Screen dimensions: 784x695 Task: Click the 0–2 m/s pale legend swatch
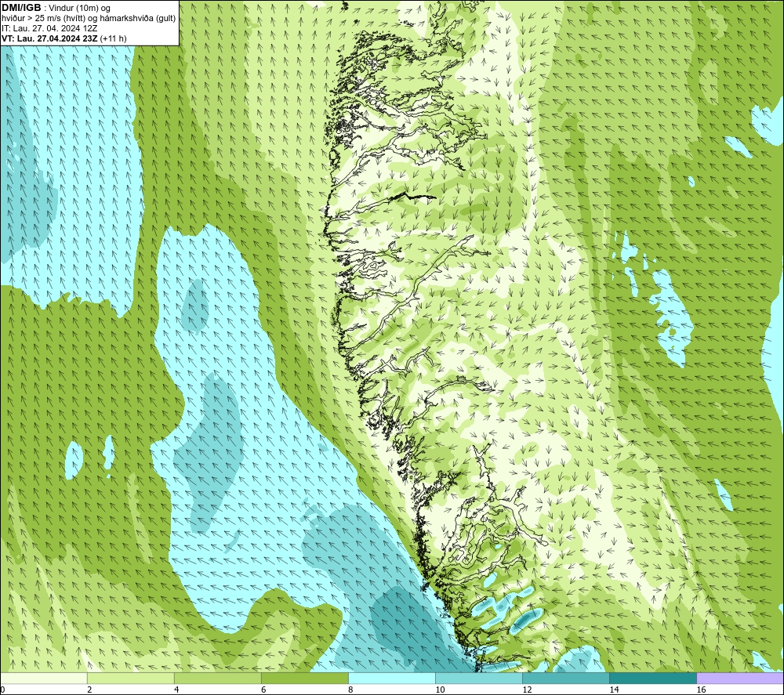pyautogui.click(x=44, y=678)
